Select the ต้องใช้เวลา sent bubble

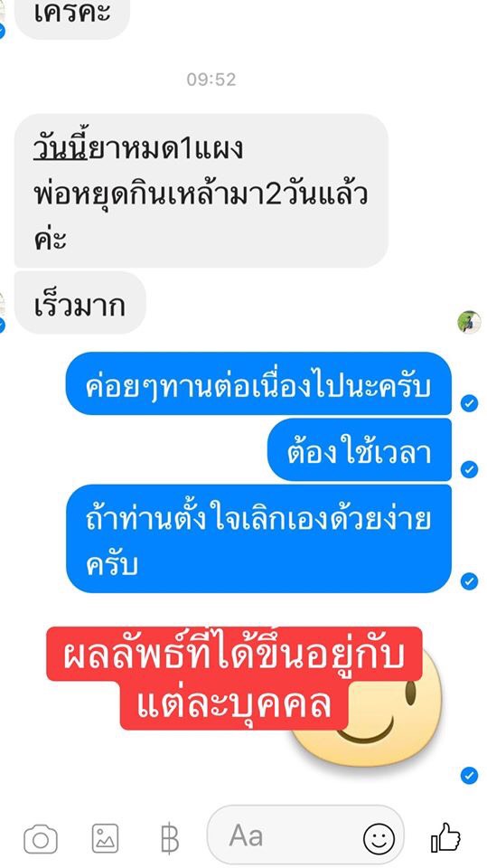click(360, 449)
